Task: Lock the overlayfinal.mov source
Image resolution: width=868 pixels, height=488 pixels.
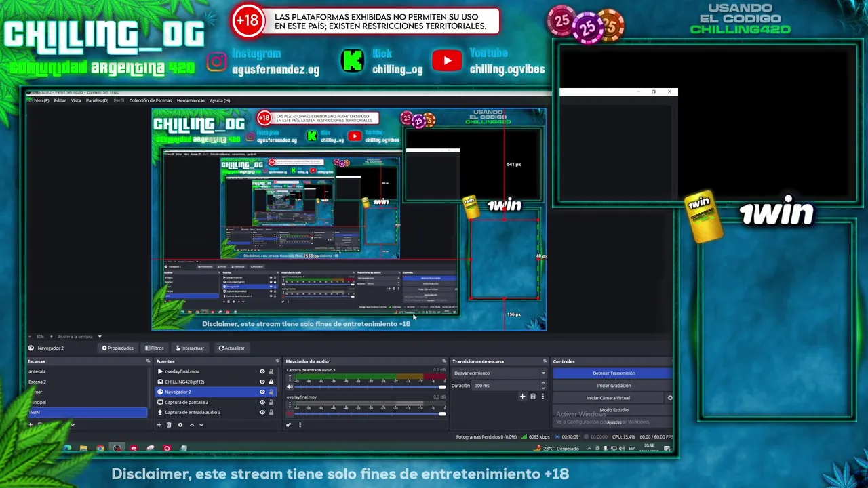Action: point(271,371)
